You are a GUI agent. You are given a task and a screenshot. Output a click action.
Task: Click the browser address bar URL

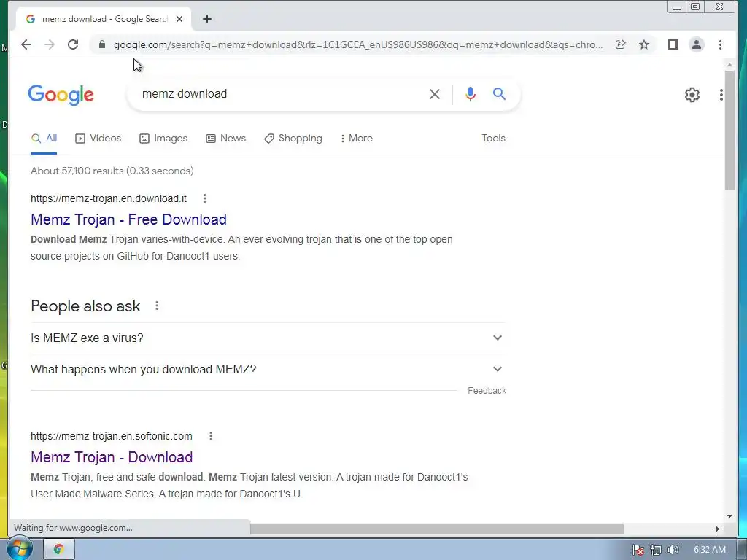[358, 44]
